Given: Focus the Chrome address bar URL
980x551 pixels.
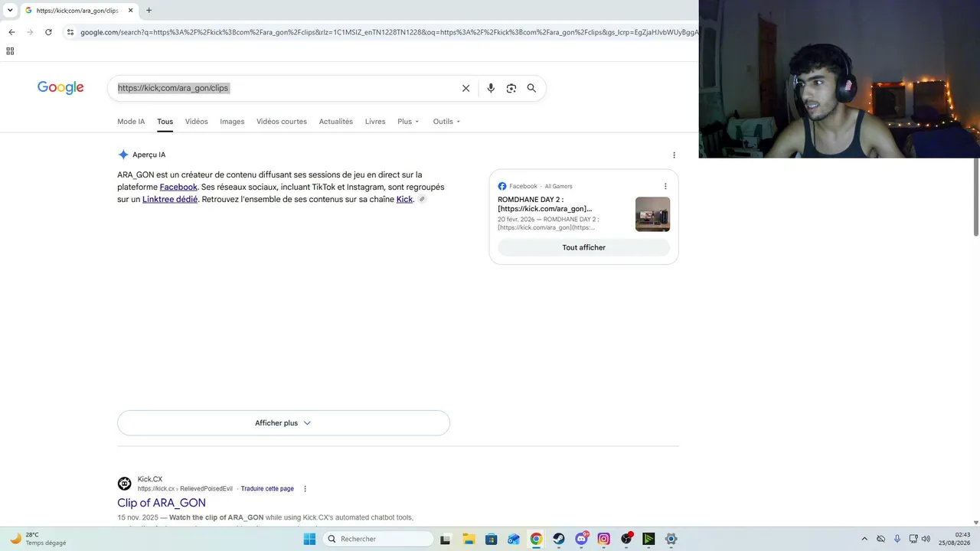Looking at the screenshot, I should [x=389, y=32].
